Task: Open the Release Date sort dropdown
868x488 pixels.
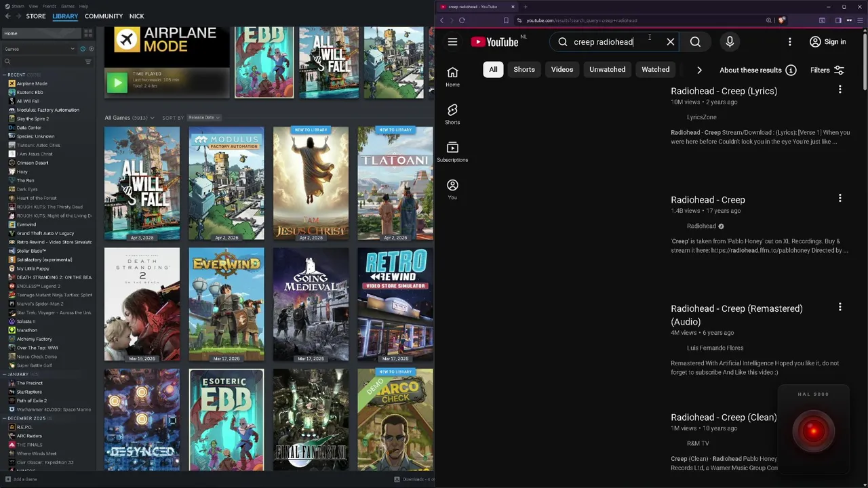Action: pos(203,118)
